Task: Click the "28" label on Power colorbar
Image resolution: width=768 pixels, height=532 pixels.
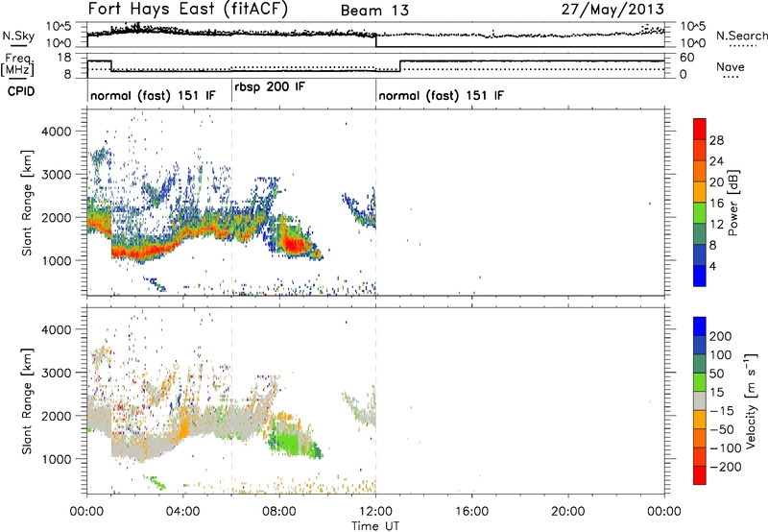Action: tap(716, 140)
